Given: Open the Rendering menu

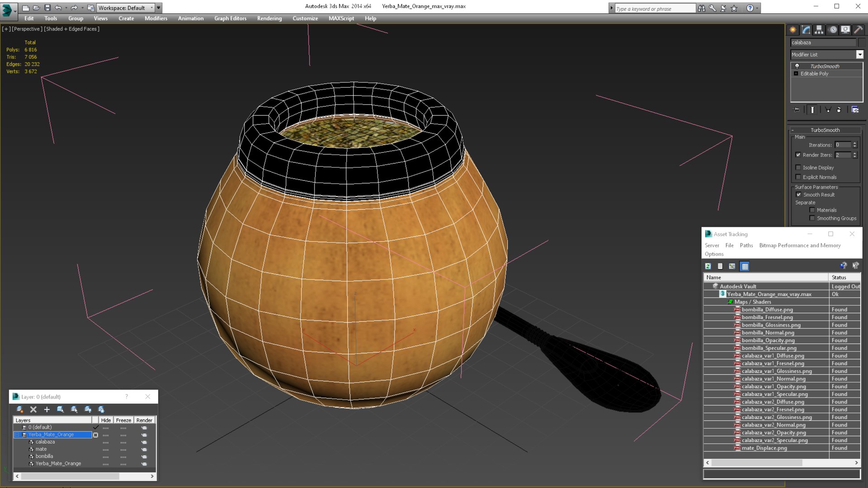Looking at the screenshot, I should (269, 19).
